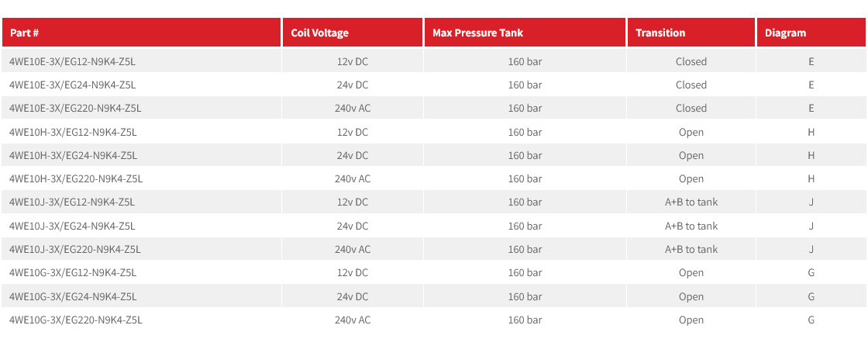Select the Max Pressure Tank header
The image size is (868, 339).
(x=477, y=33)
